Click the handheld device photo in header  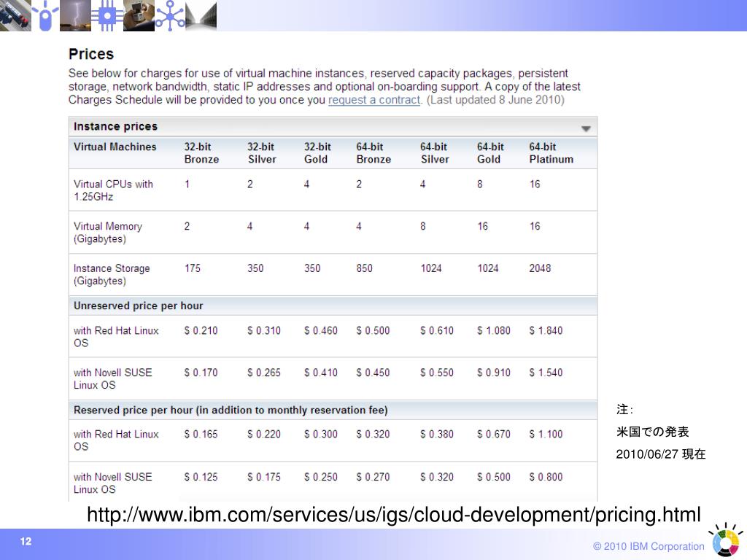pyautogui.click(x=139, y=15)
